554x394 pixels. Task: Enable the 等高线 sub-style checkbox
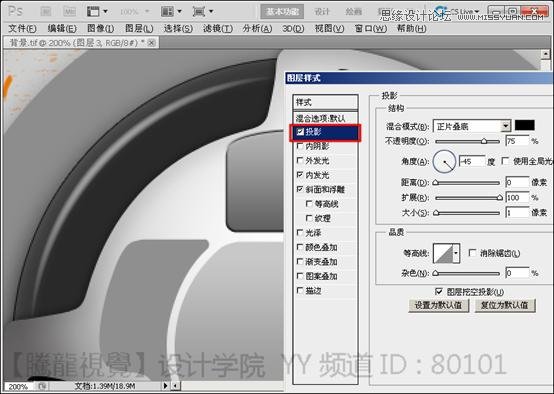click(309, 204)
